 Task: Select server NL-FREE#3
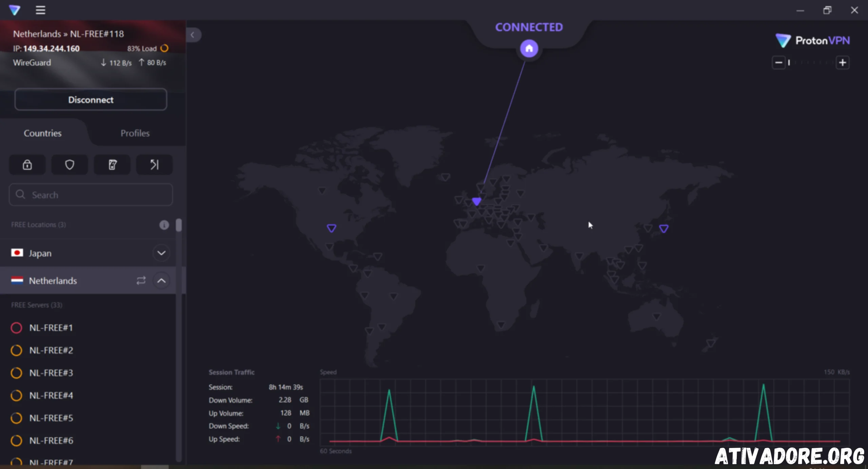[x=51, y=373]
